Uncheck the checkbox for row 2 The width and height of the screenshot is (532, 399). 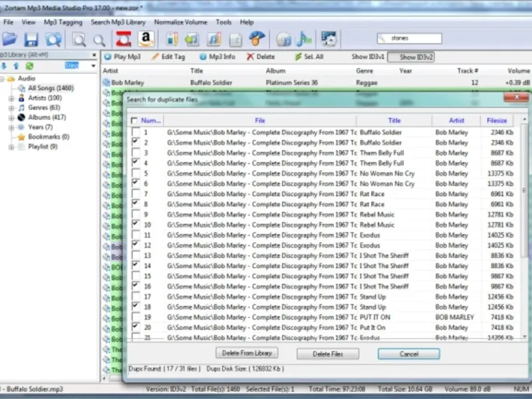click(x=136, y=142)
